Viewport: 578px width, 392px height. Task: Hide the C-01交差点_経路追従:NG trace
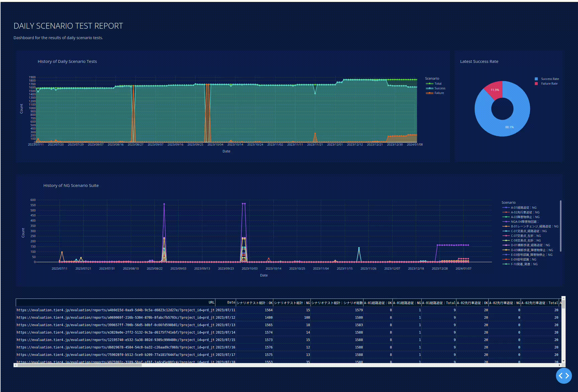[528, 231]
